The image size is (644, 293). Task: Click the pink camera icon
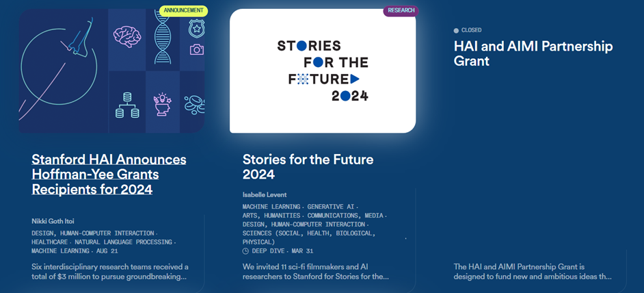pos(197,50)
